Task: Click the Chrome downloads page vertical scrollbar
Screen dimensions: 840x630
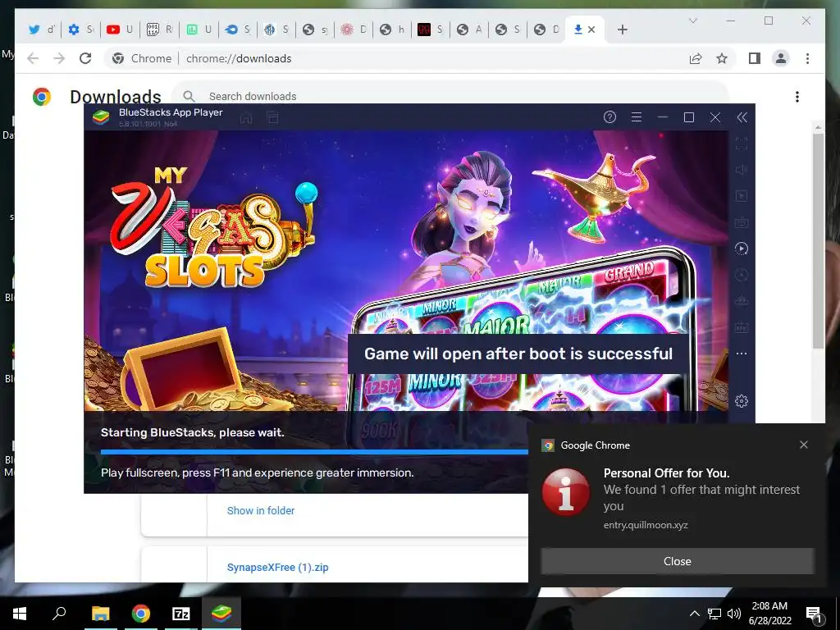Action: (818, 241)
